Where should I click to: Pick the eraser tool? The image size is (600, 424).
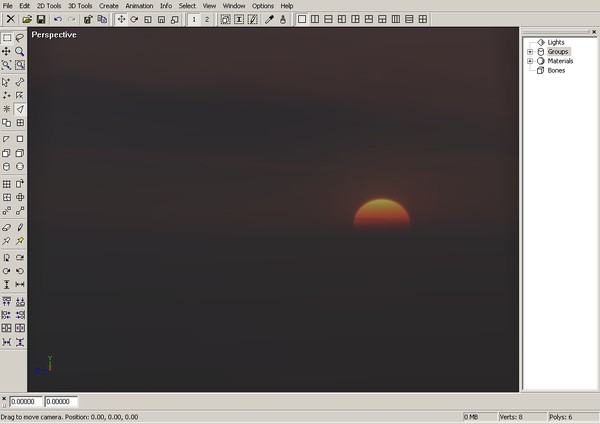pos(7,227)
